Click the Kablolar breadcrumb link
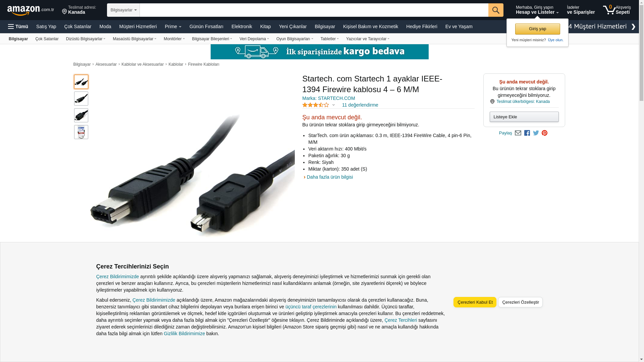This screenshot has width=644, height=362. [x=176, y=64]
